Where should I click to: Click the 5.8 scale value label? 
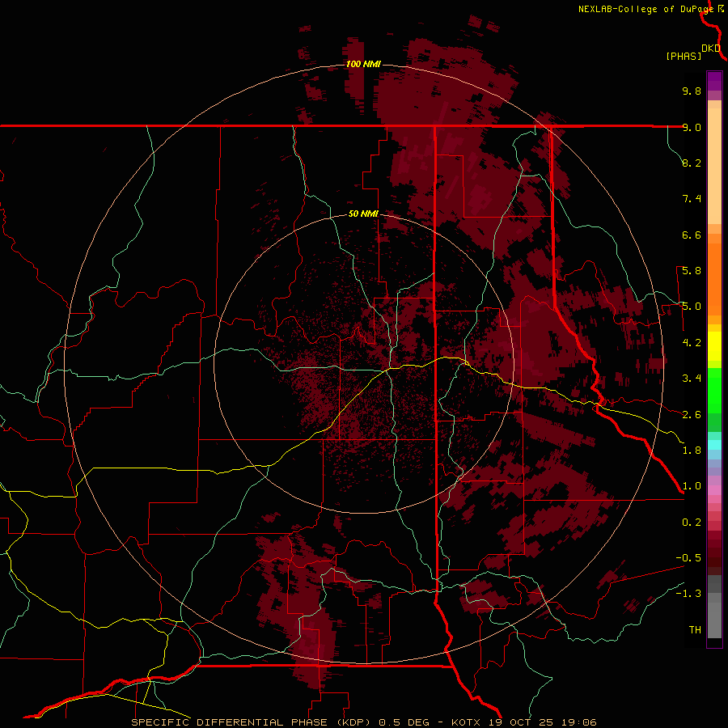692,271
